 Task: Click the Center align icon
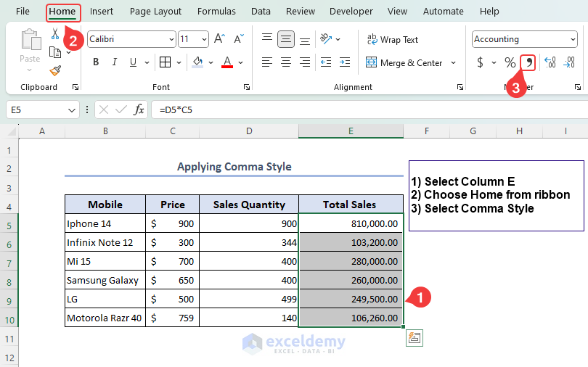(286, 62)
